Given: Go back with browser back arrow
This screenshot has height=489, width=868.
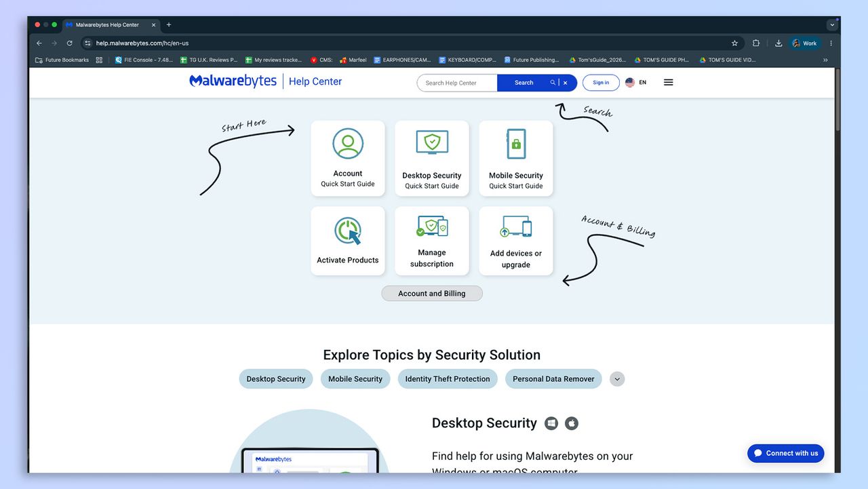Looking at the screenshot, I should point(39,43).
